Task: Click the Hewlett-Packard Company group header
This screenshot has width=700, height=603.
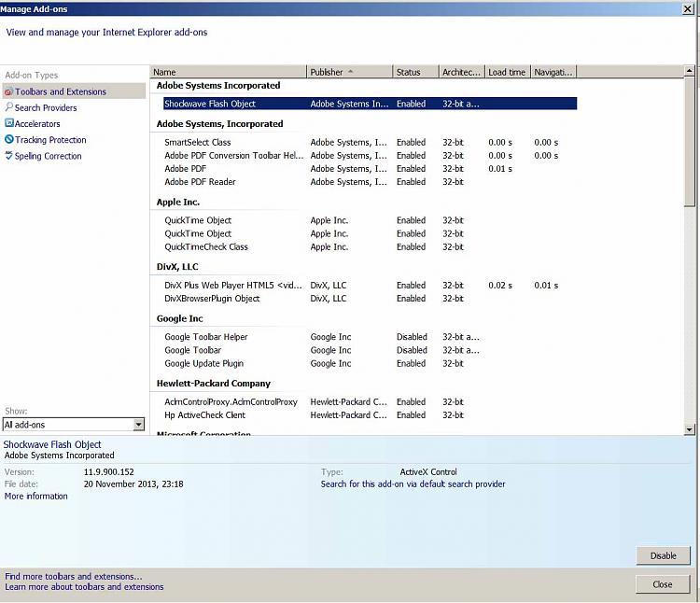Action: (214, 384)
